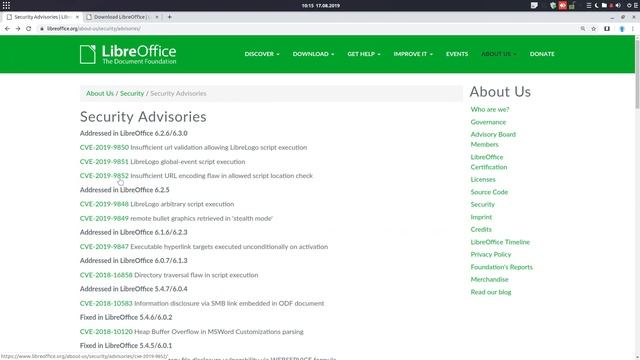Toggle night mode moon icon
The image size is (640, 360).
[x=596, y=5]
